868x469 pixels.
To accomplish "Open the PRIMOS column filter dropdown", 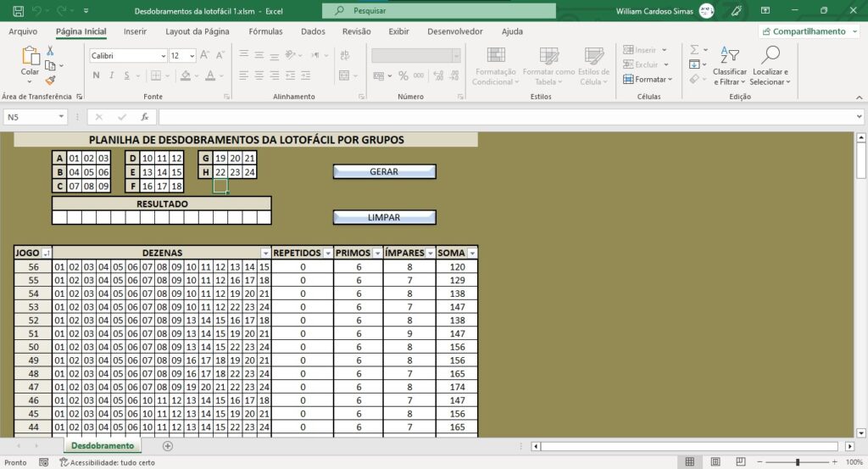I will (377, 253).
